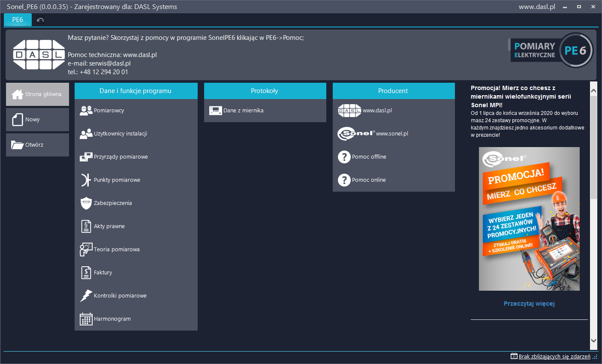Click the Punkty pomiarowe icon
Viewport: 602px width, 364px height.
click(x=86, y=180)
